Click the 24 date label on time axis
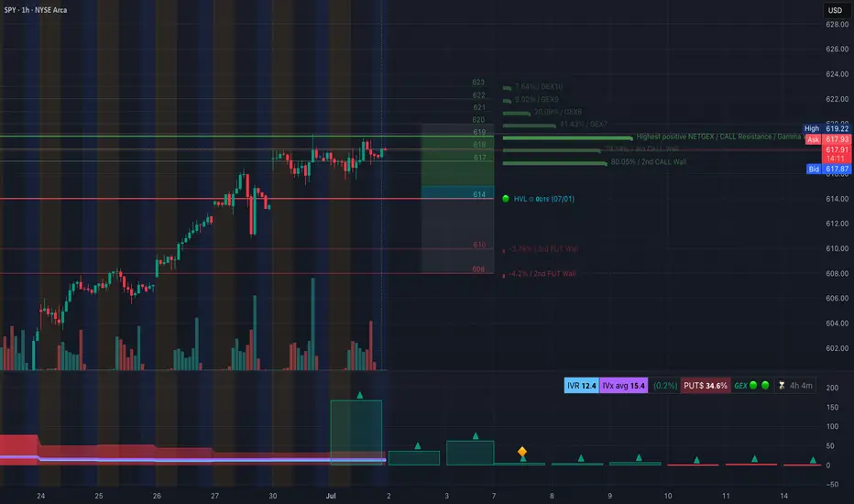 [x=41, y=496]
